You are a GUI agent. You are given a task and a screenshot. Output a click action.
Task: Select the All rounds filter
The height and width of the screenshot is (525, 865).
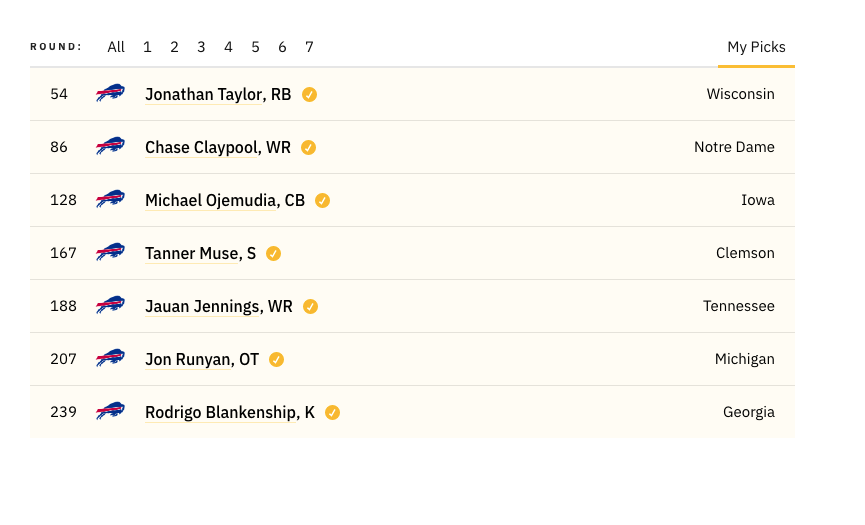[116, 47]
